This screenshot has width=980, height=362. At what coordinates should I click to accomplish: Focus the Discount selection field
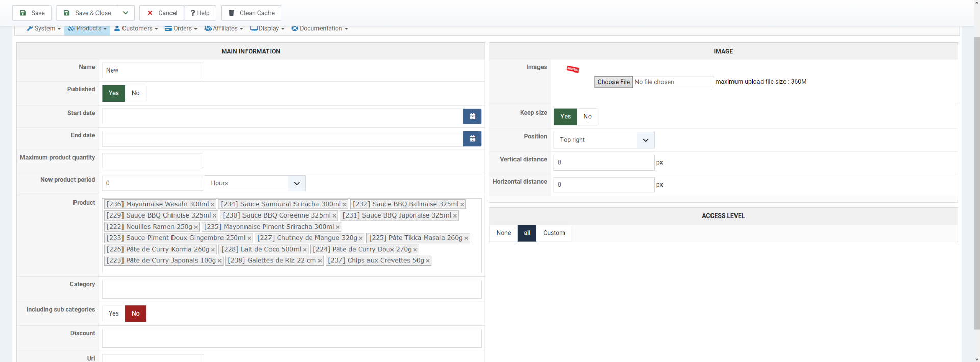click(x=292, y=339)
